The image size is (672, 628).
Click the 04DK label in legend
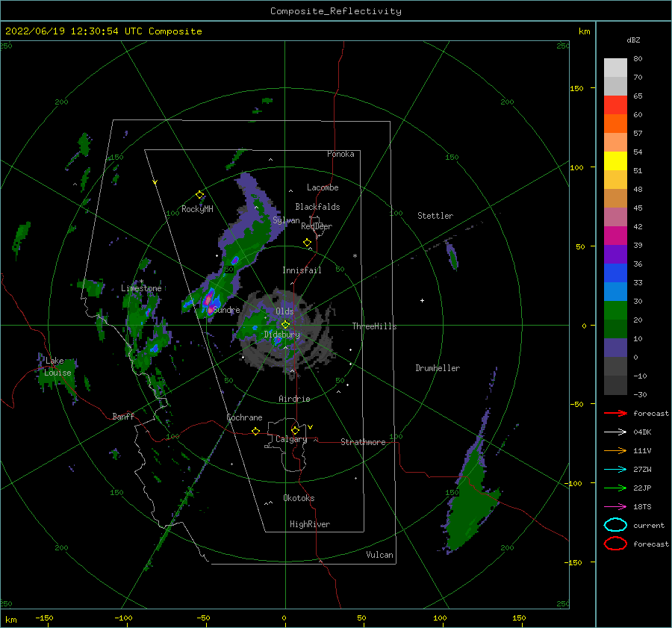point(642,432)
